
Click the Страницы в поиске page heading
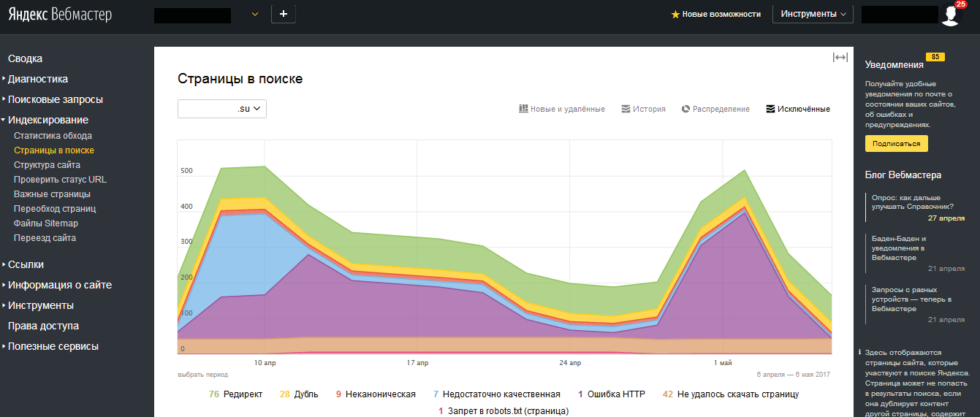click(240, 79)
